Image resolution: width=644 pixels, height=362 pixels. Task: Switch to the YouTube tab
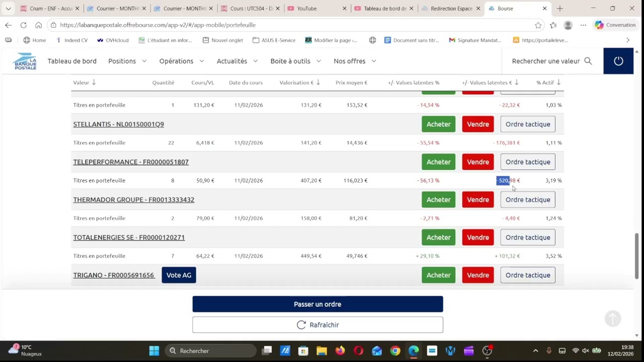(x=316, y=9)
